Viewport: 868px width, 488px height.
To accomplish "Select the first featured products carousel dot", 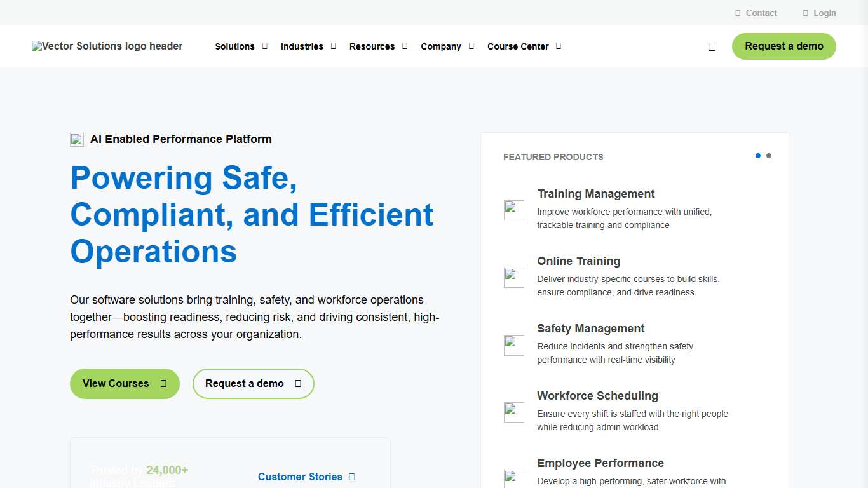I will click(x=757, y=155).
